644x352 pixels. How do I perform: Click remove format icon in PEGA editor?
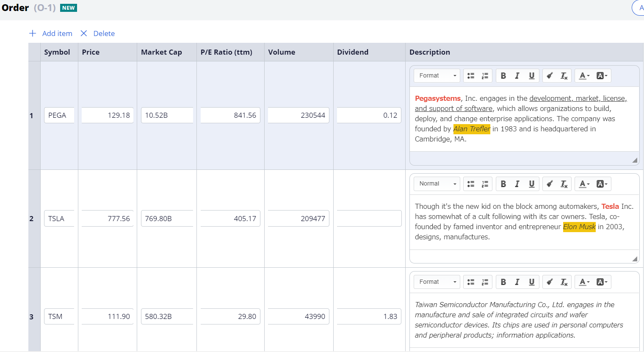pyautogui.click(x=564, y=76)
